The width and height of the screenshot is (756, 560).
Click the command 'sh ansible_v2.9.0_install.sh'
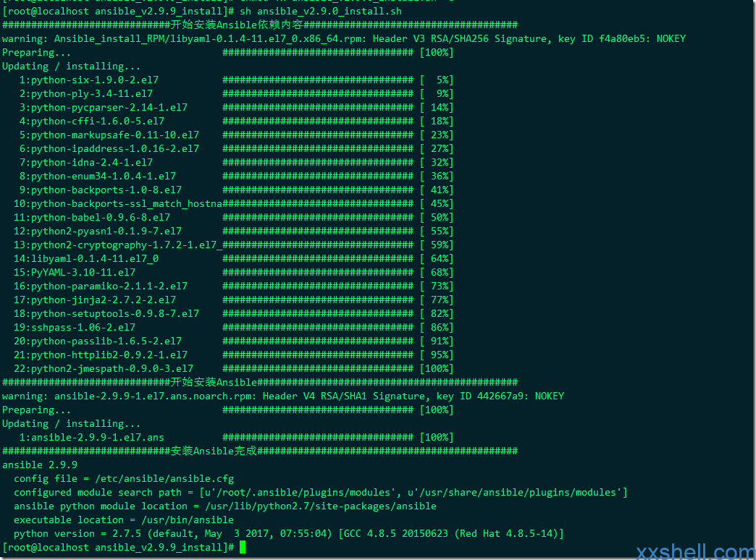pyautogui.click(x=321, y=11)
